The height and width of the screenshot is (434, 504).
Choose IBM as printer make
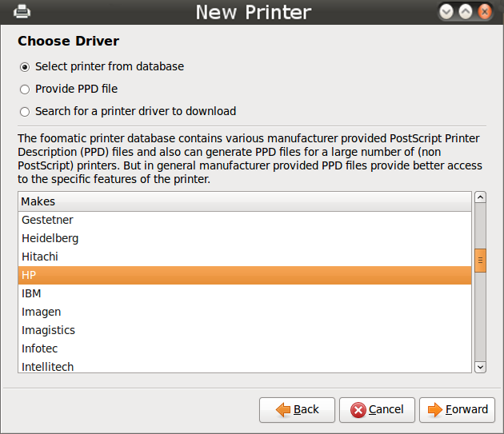tap(245, 293)
